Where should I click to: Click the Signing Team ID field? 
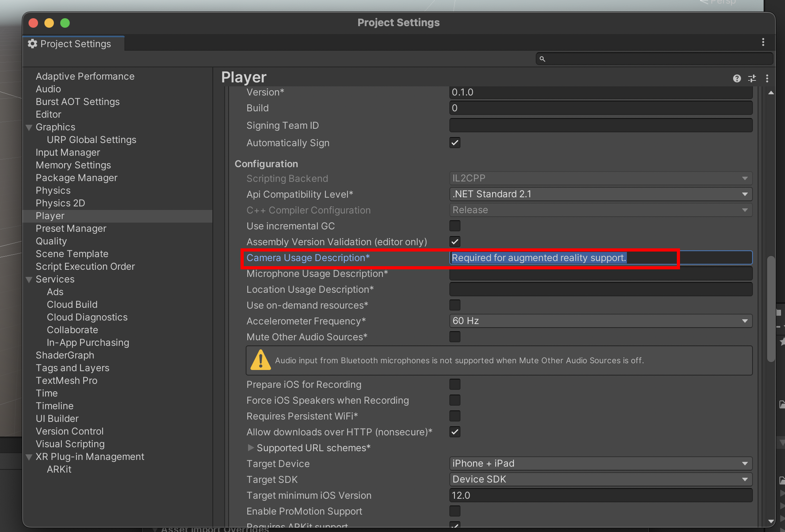coord(600,126)
